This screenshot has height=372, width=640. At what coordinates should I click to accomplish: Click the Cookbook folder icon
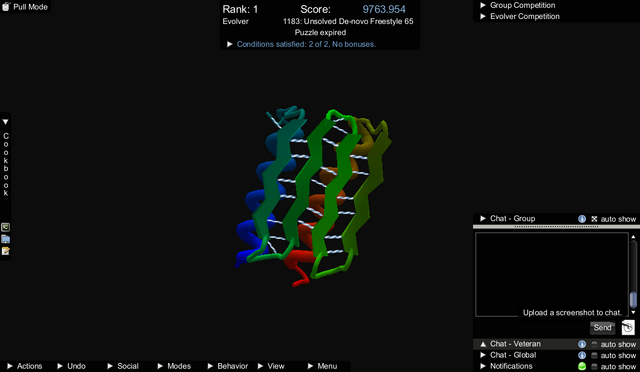click(x=5, y=239)
